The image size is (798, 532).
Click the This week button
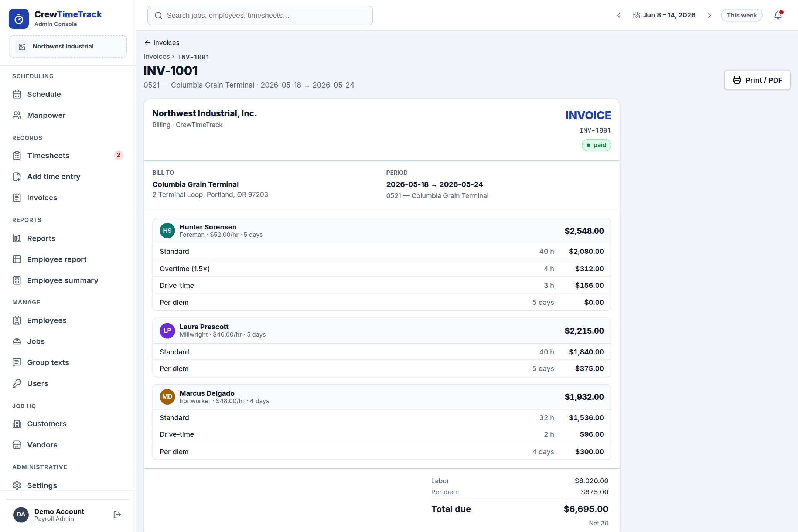[x=741, y=15]
